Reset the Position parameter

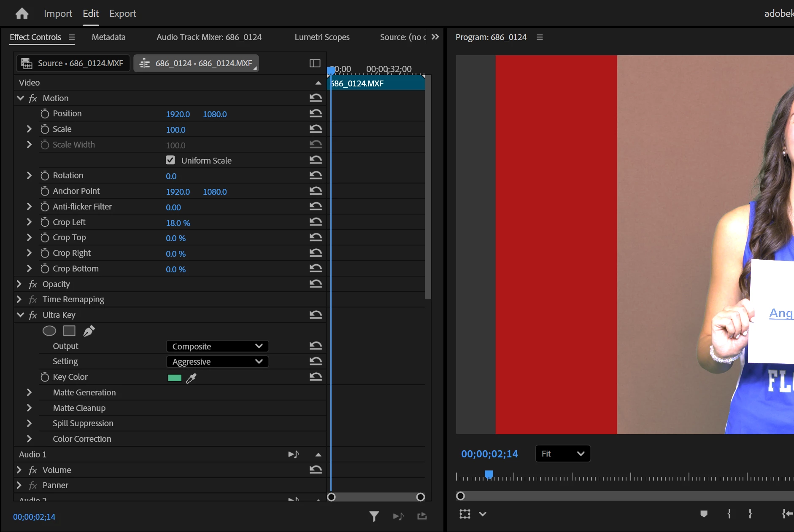tap(316, 113)
